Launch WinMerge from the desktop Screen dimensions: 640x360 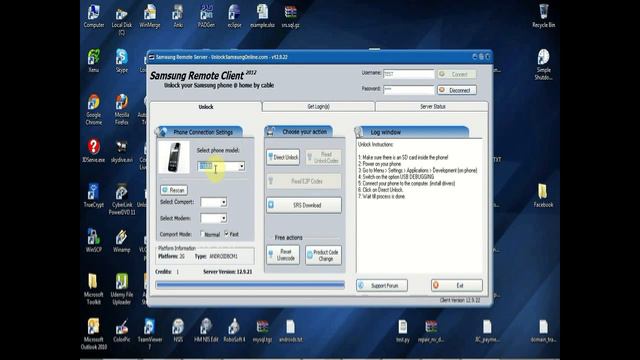point(150,16)
